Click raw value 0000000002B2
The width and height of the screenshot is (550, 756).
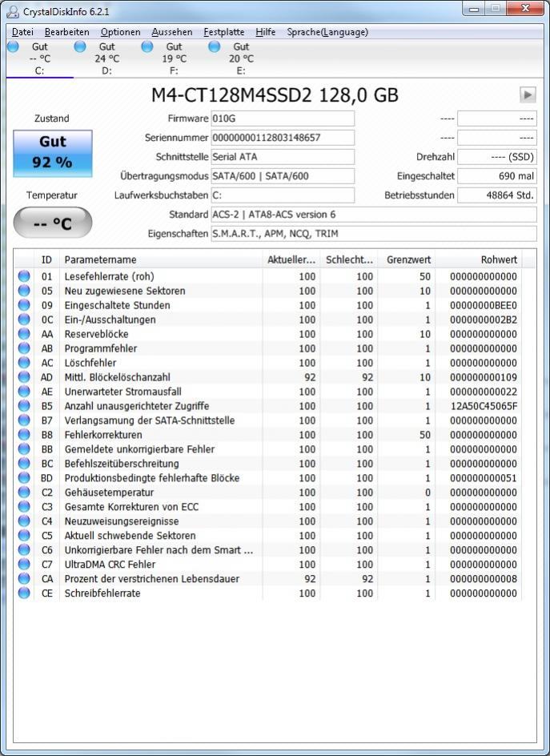click(484, 320)
